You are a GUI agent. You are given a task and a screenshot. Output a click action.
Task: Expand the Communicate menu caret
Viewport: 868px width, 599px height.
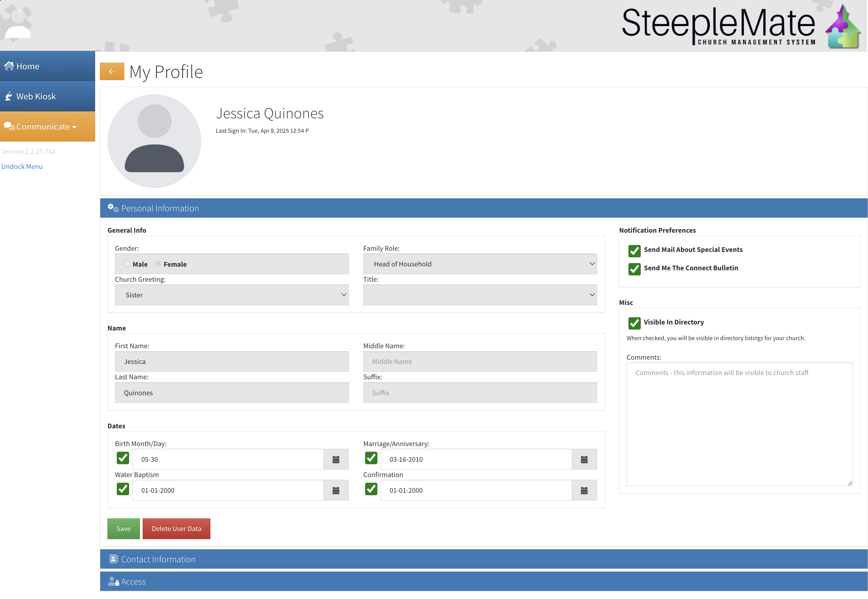pos(74,127)
